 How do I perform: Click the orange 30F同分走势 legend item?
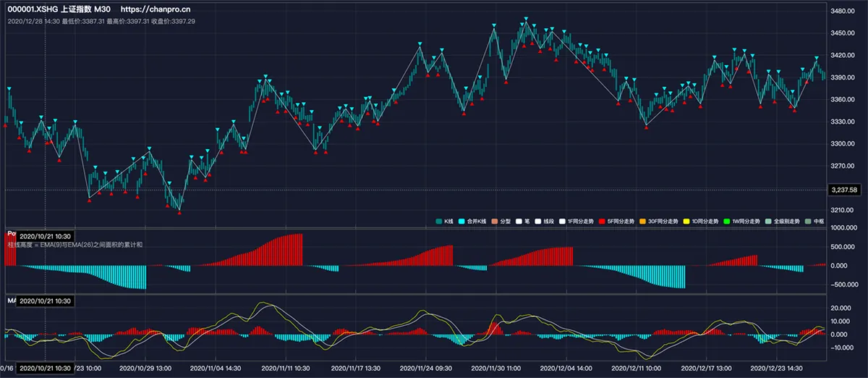[x=658, y=221]
